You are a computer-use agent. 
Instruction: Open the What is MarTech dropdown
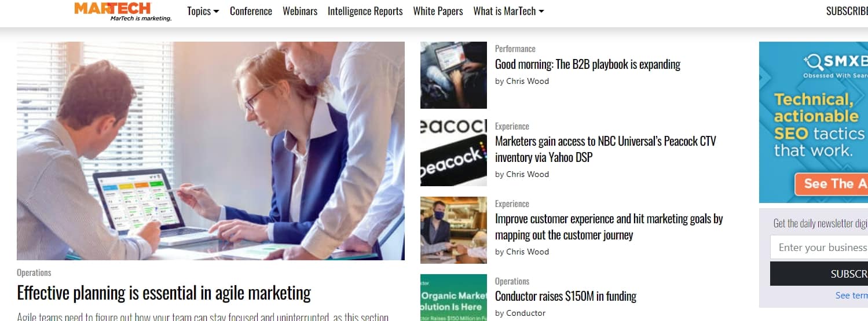click(508, 11)
